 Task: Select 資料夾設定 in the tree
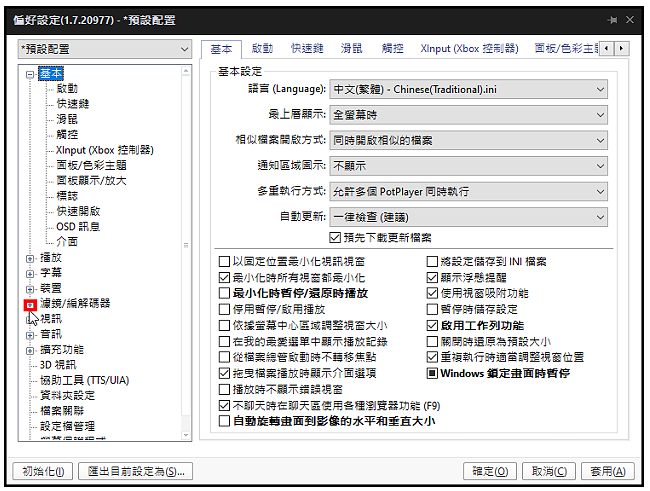pos(68,396)
